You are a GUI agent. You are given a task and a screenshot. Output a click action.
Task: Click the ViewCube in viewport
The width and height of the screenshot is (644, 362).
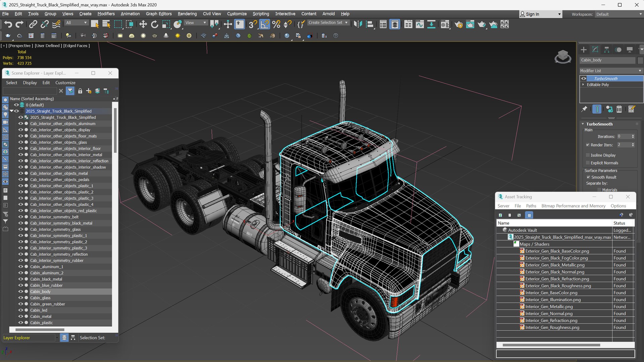click(563, 57)
